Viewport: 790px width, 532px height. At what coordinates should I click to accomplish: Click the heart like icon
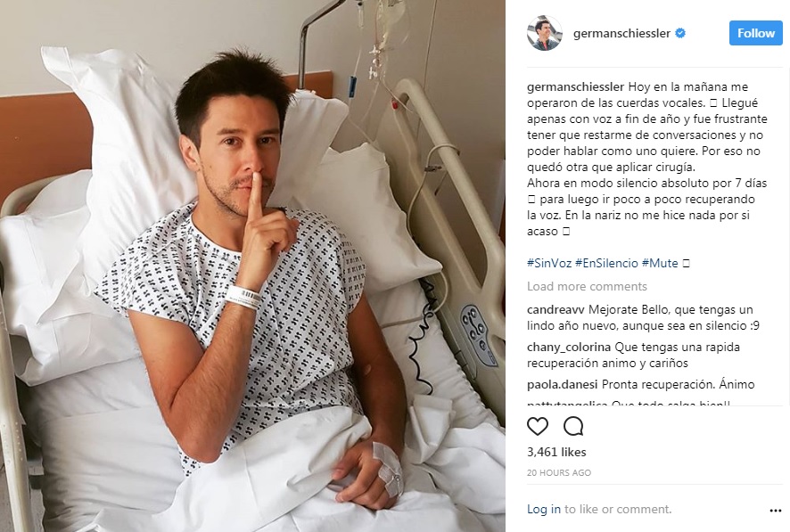538,426
